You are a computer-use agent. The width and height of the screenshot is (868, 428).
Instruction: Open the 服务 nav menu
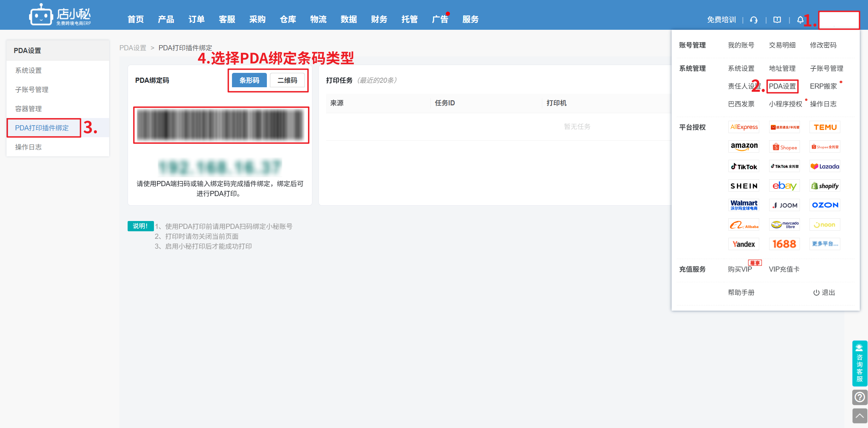470,20
